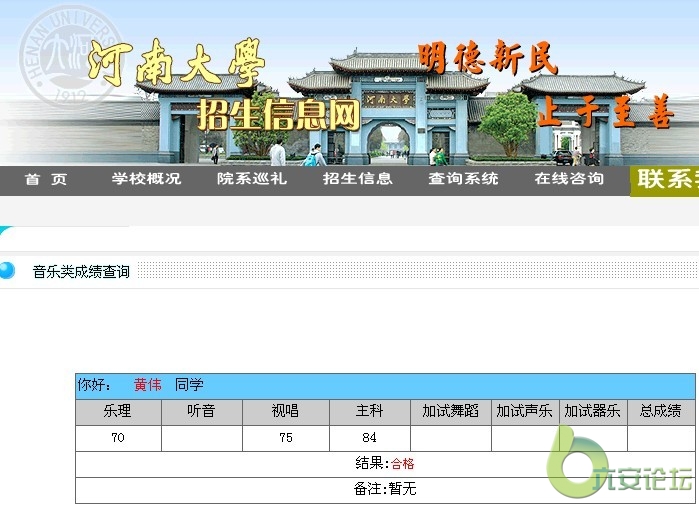Open 查询系统 in the navigation bar
Screen dimensions: 699x506
[x=463, y=179]
